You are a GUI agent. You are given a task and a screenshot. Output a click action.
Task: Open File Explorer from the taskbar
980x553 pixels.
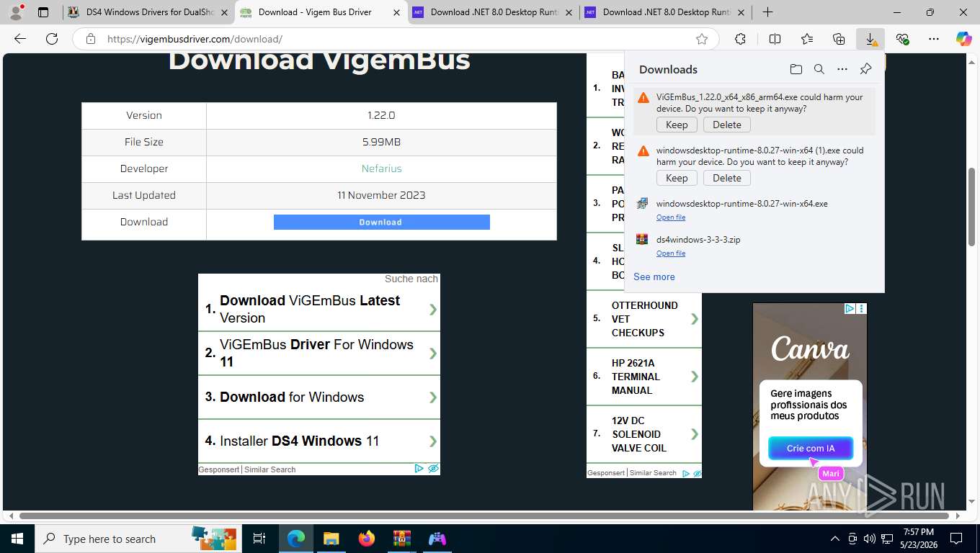coord(331,539)
